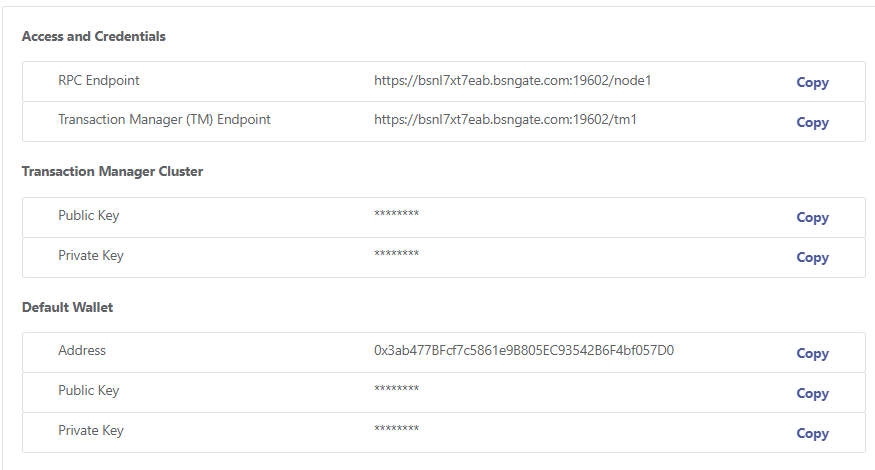Screen dimensions: 875x470
Task: Select the Access and Credentials heading
Action: click(x=94, y=36)
